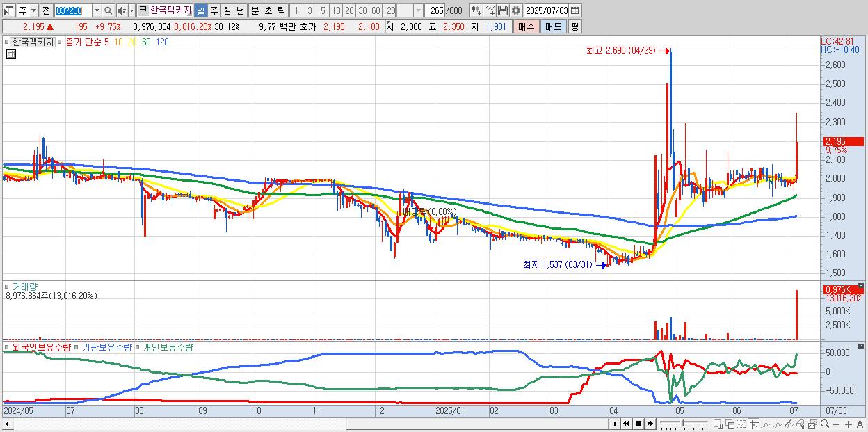Screen dimensions: 868x432
Task: Click the plus zoom-in icon
Action: 848,424
